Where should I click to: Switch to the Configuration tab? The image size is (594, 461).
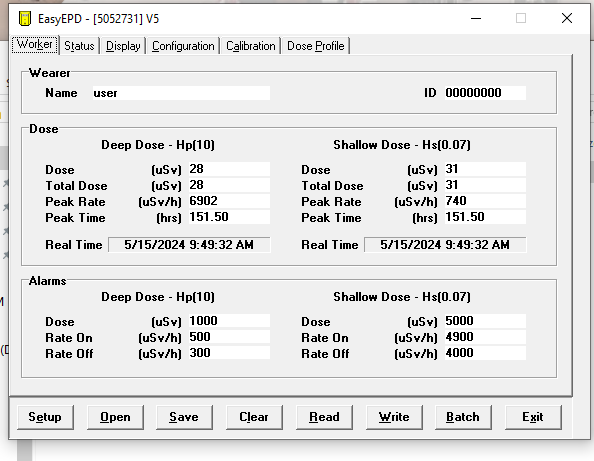pyautogui.click(x=183, y=46)
